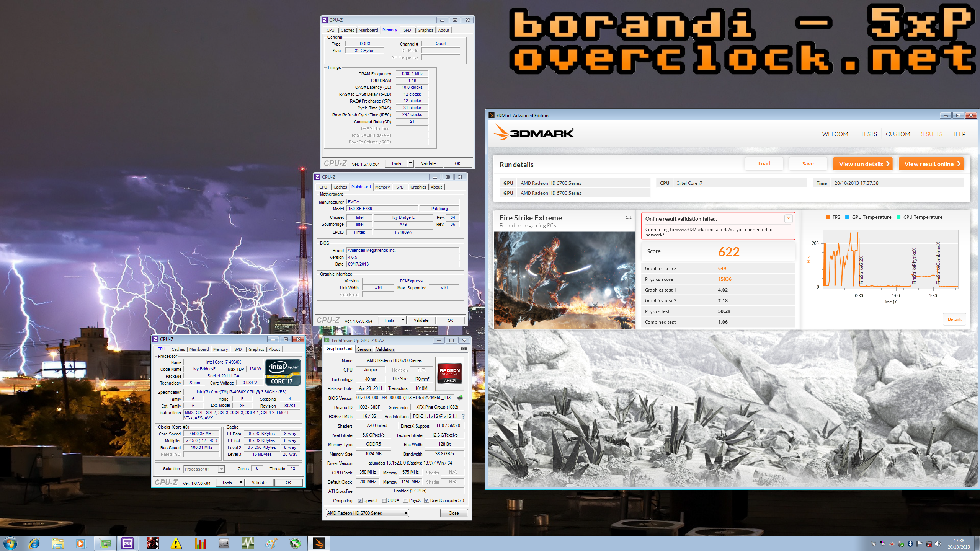Click the Safely Remove Hardware tray icon
The width and height of the screenshot is (980, 551).
(x=901, y=544)
